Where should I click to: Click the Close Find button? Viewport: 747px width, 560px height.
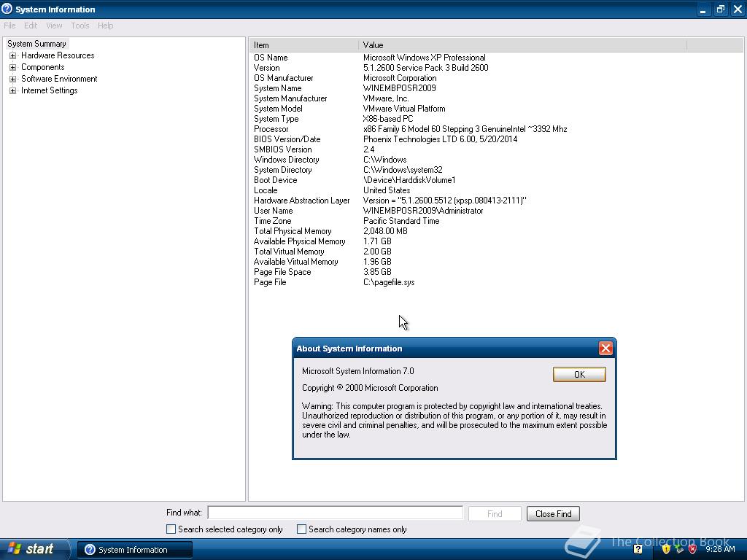(x=553, y=514)
